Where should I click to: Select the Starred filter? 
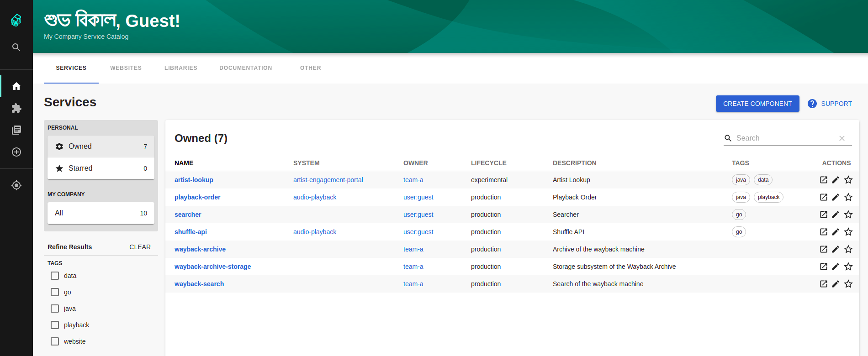(101, 168)
